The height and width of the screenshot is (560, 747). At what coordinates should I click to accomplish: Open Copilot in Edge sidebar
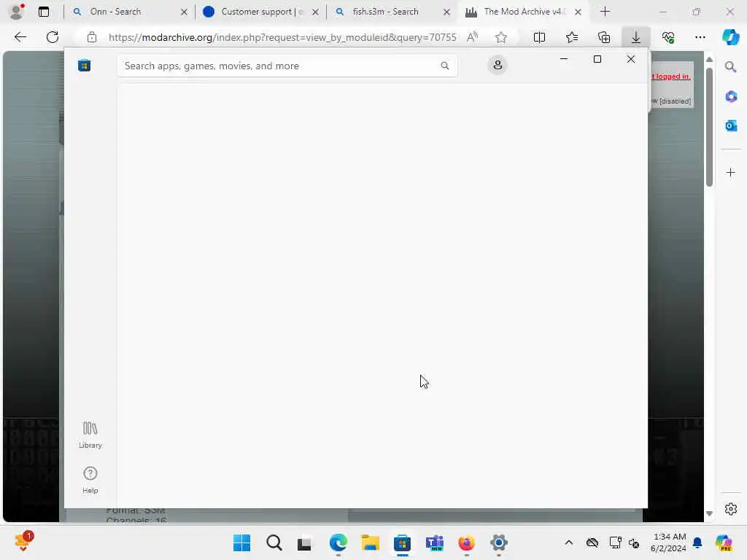[731, 37]
